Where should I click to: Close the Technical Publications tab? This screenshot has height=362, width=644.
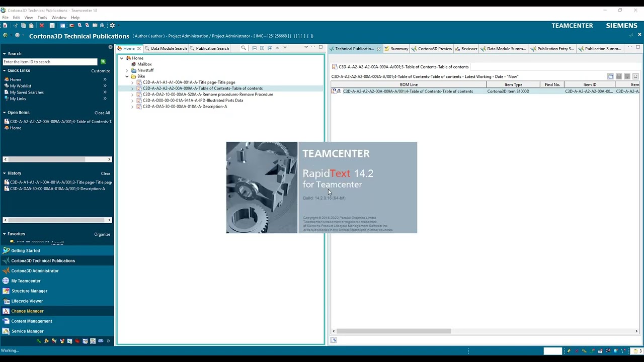(x=378, y=49)
